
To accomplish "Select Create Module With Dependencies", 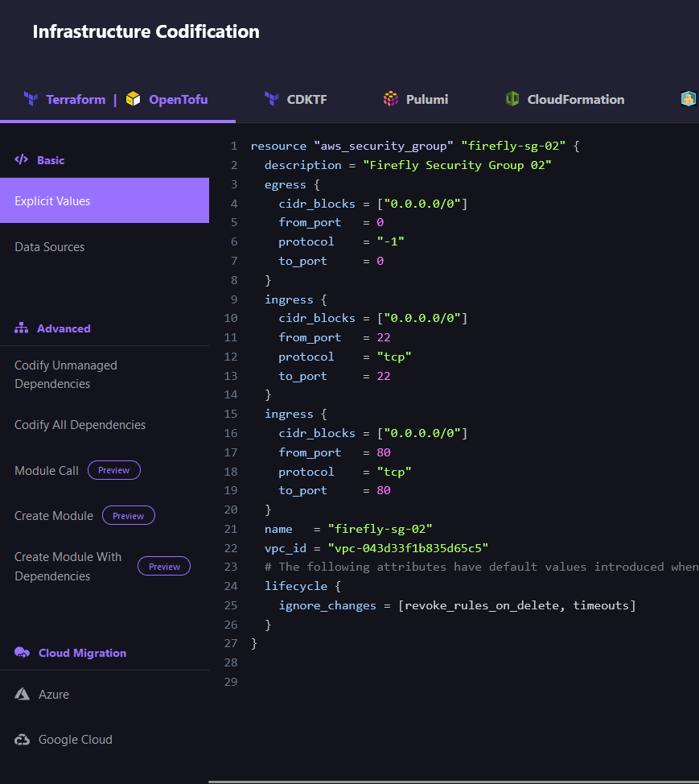I will 68,567.
